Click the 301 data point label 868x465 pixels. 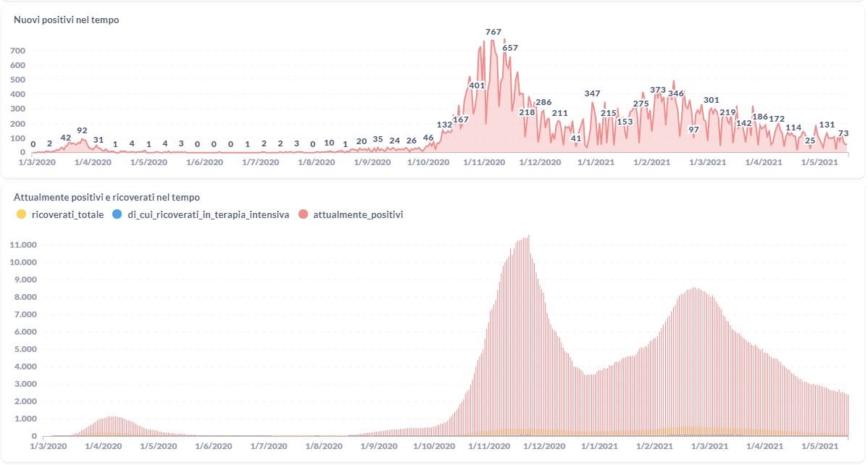pos(711,100)
